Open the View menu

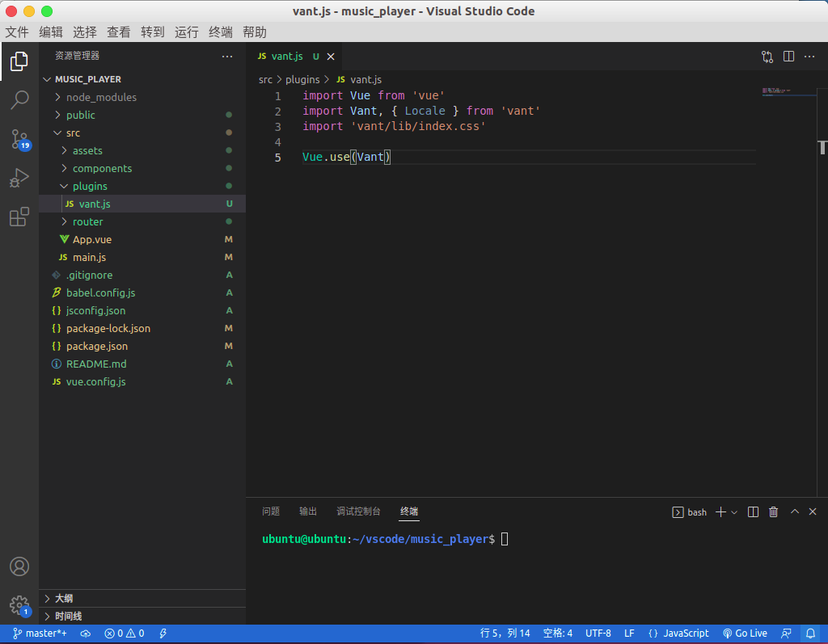pos(119,32)
